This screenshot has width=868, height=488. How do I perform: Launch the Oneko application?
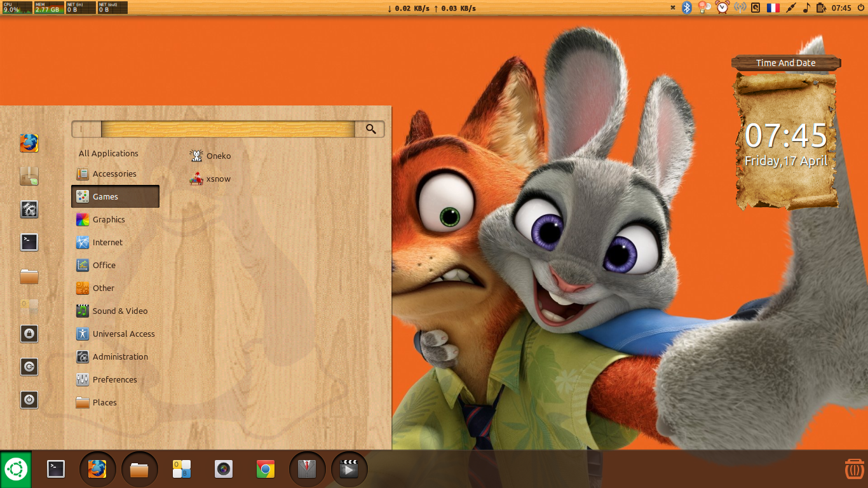210,156
